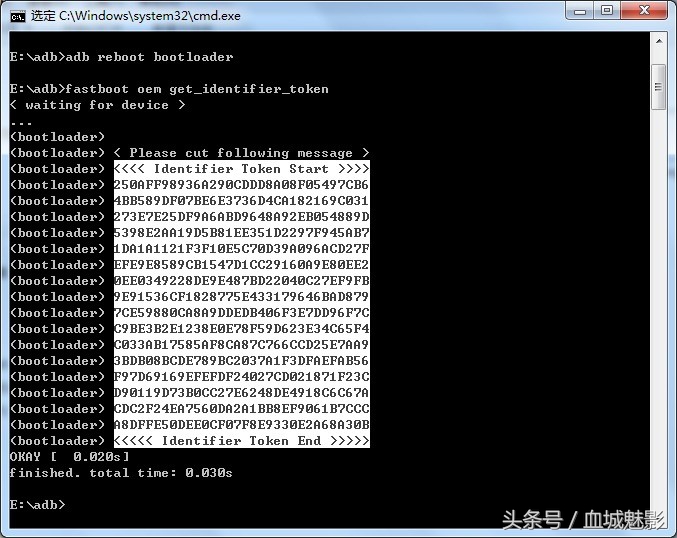
Task: Click 'Please cut following message' text
Action: [241, 153]
